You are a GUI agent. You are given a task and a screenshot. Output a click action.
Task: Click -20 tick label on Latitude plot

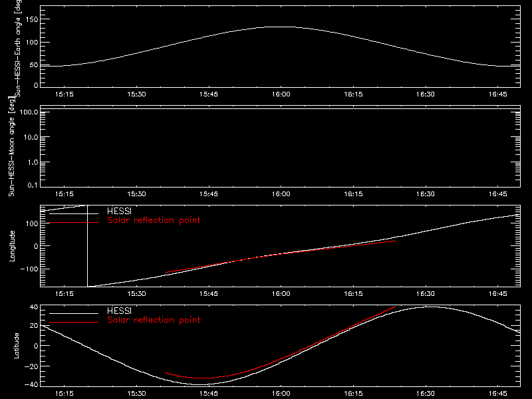pos(31,366)
